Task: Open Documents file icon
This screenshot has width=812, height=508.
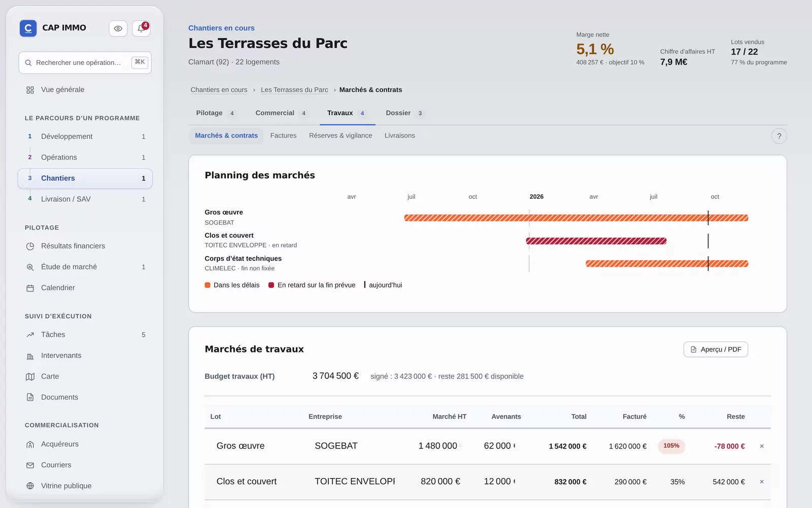Action: tap(30, 397)
